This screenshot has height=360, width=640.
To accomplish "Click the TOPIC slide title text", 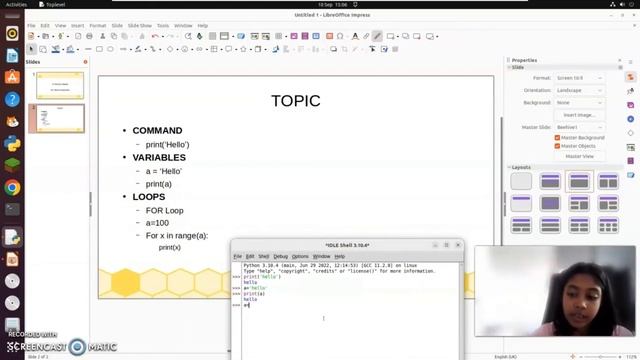I will point(296,101).
